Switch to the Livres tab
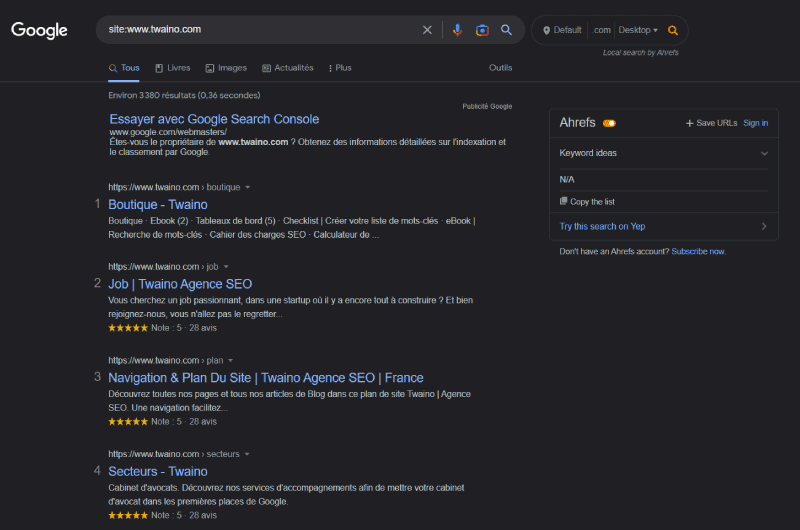Viewport: 800px width, 530px height. point(173,68)
